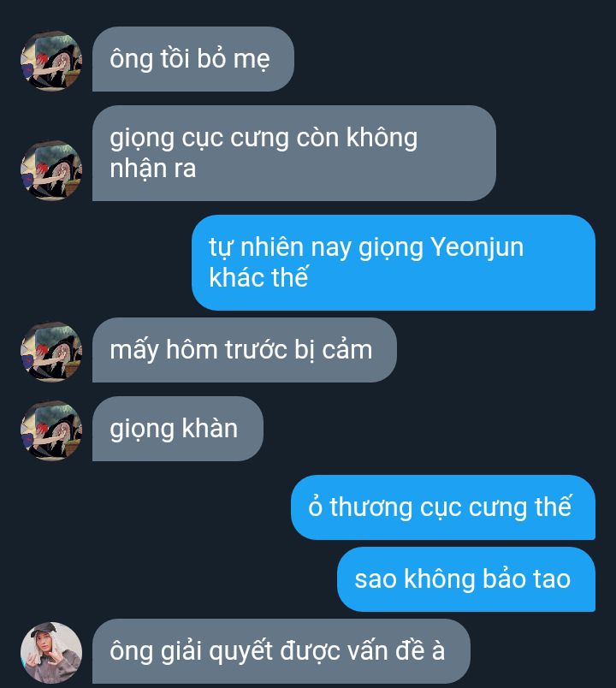
Task: Click the words 'khác thế' in blue bubble
Action: [258, 277]
